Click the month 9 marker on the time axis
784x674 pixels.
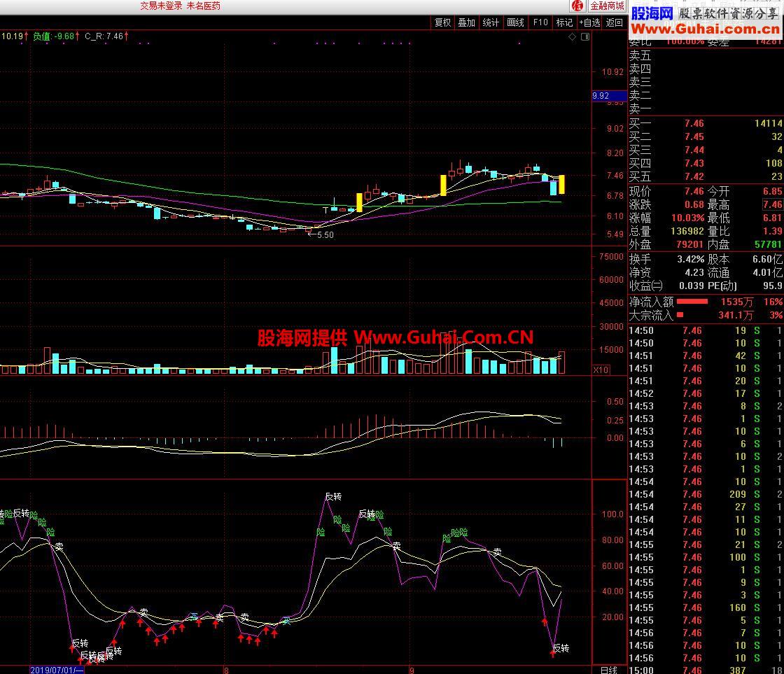click(412, 671)
